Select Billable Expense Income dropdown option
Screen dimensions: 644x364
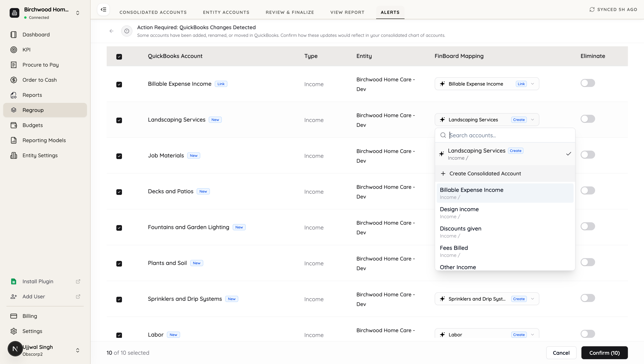tap(505, 193)
